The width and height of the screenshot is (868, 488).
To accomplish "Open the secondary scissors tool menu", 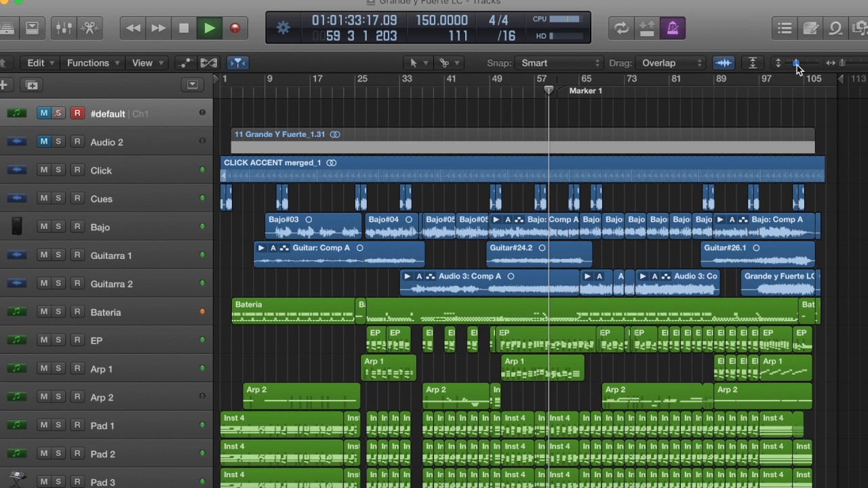I will pyautogui.click(x=450, y=63).
